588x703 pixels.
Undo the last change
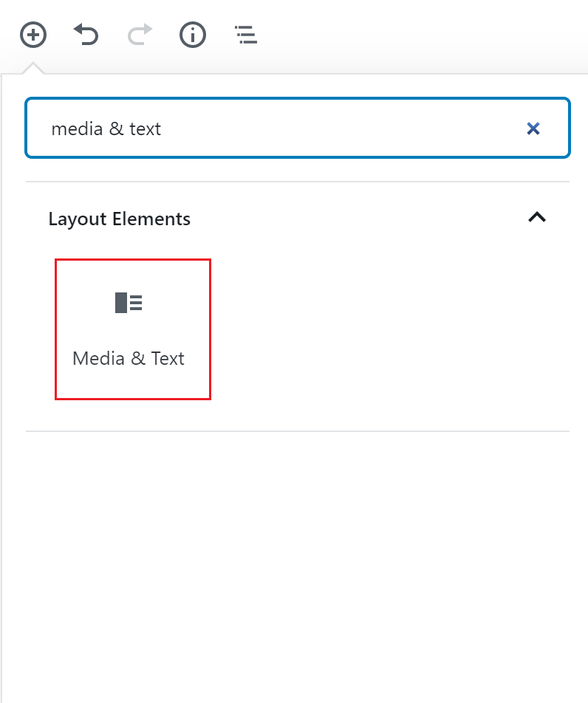coord(86,35)
